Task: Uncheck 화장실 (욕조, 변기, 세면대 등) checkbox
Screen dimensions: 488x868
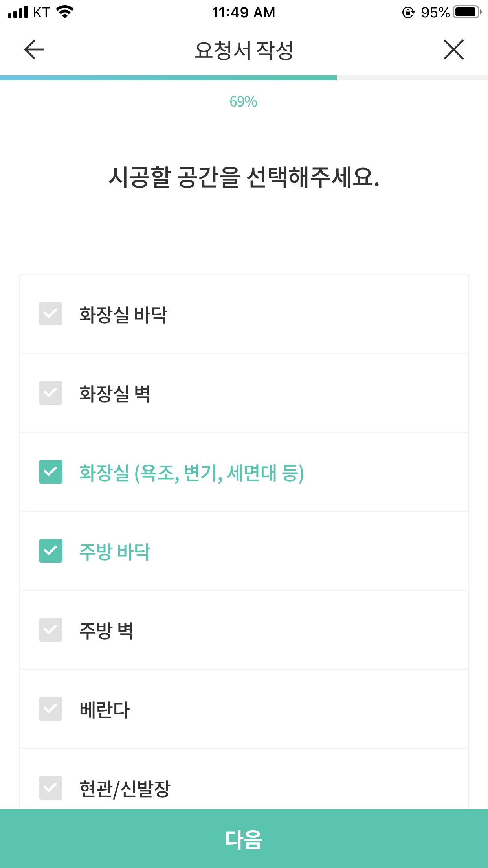Action: click(51, 472)
